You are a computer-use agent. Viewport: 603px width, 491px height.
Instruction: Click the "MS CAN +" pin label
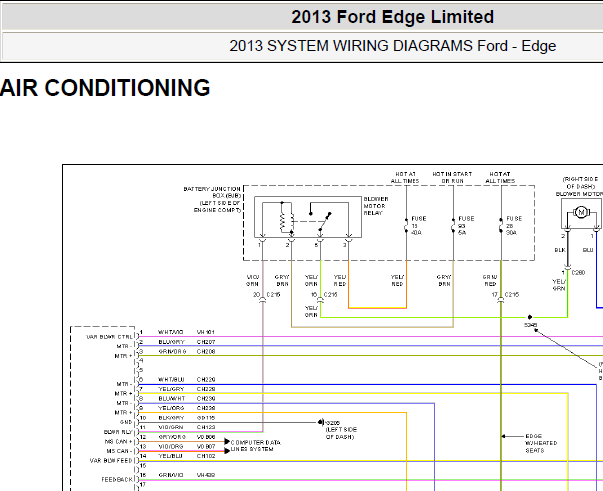coord(118,442)
